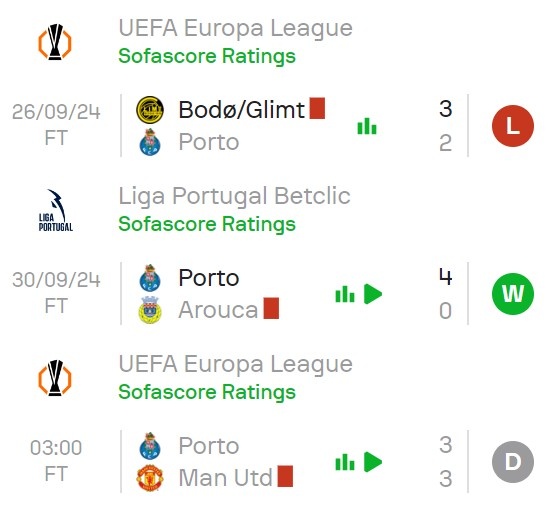Click the Man Utd team name
The width and height of the screenshot is (549, 507).
click(x=225, y=477)
